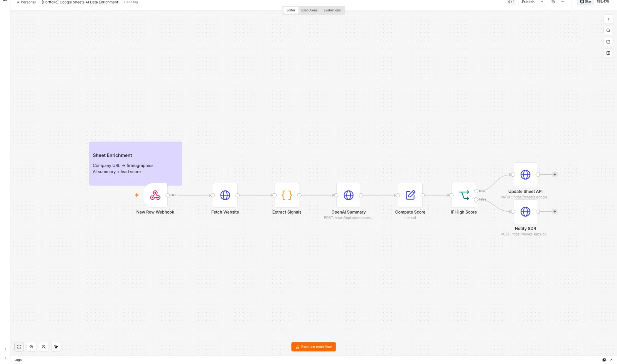Viewport: 617px width, 364px height.
Task: Switch to the Evaluations tab
Action: click(332, 10)
